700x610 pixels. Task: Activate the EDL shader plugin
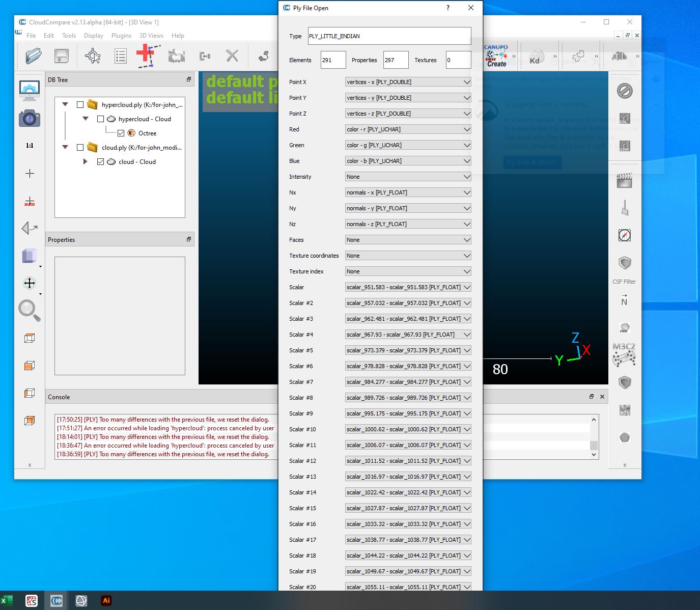pyautogui.click(x=625, y=118)
